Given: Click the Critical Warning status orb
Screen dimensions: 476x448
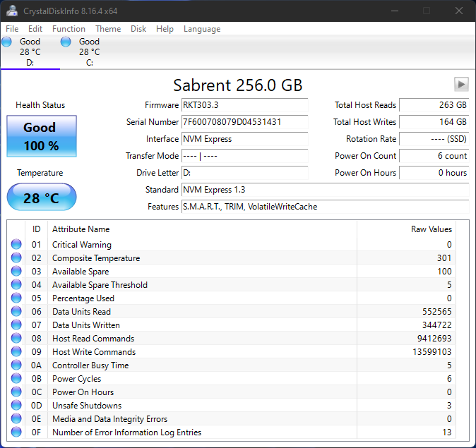Looking at the screenshot, I should click(x=16, y=245).
